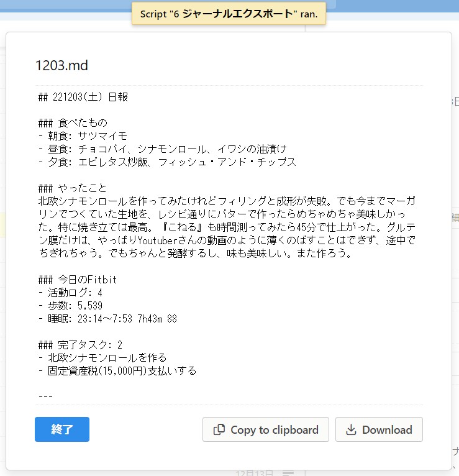Click the 完了タスク: 2 heading

(80, 344)
